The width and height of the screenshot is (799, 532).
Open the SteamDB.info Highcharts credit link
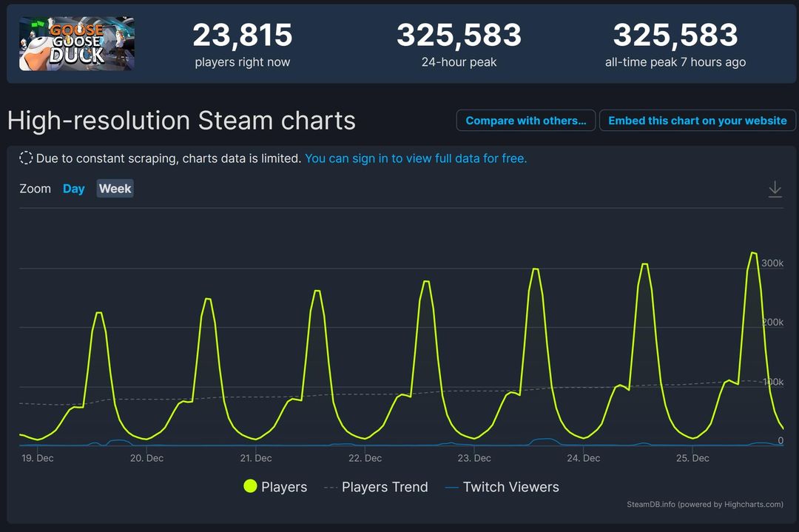point(705,504)
